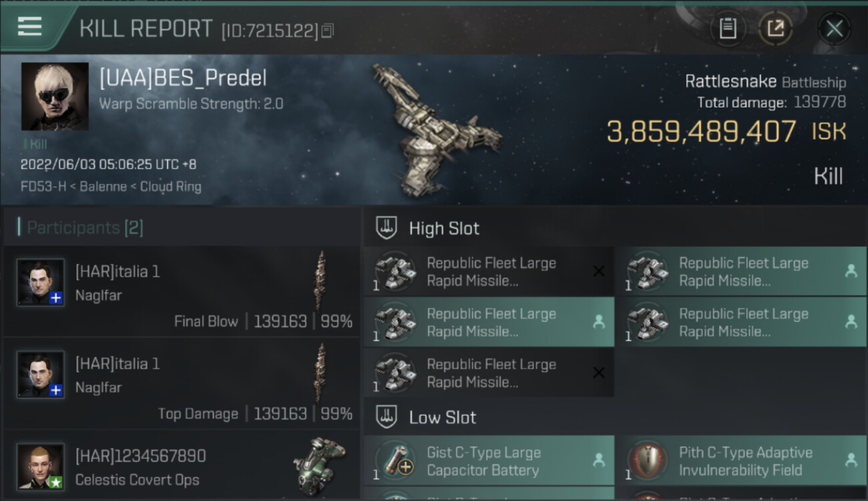The height and width of the screenshot is (501, 868).
Task: Select Gist C-Type Large Capacitor Battery
Action: pyautogui.click(x=483, y=461)
